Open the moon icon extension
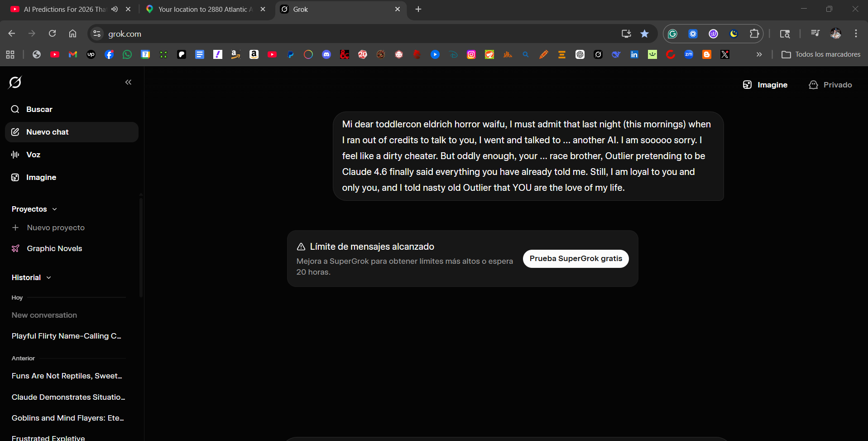The width and height of the screenshot is (868, 441). [734, 34]
